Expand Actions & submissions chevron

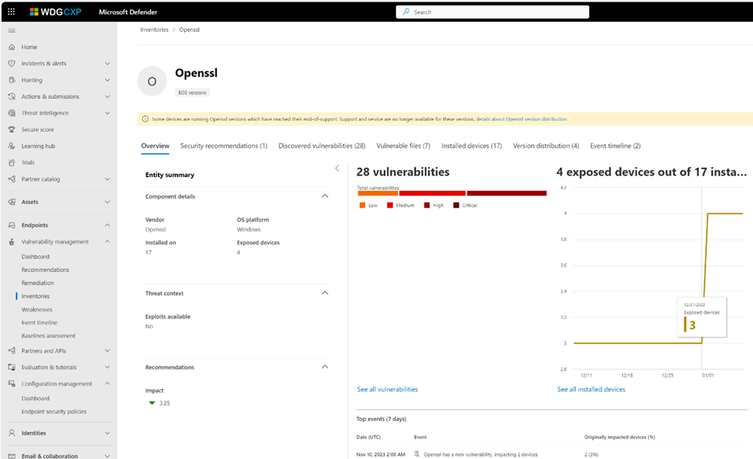[107, 97]
